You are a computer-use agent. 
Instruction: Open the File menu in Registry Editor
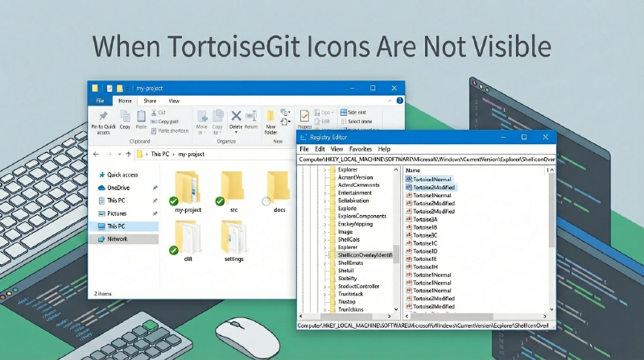(304, 149)
